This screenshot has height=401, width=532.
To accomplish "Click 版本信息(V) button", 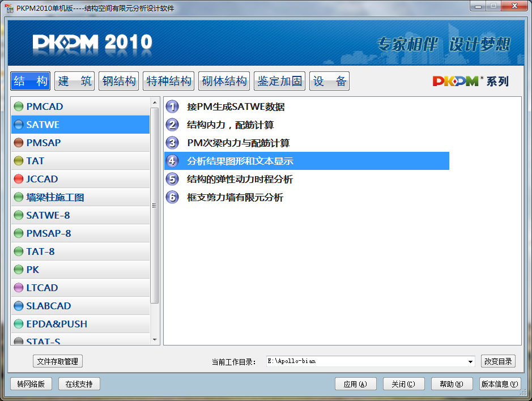I will click(500, 384).
